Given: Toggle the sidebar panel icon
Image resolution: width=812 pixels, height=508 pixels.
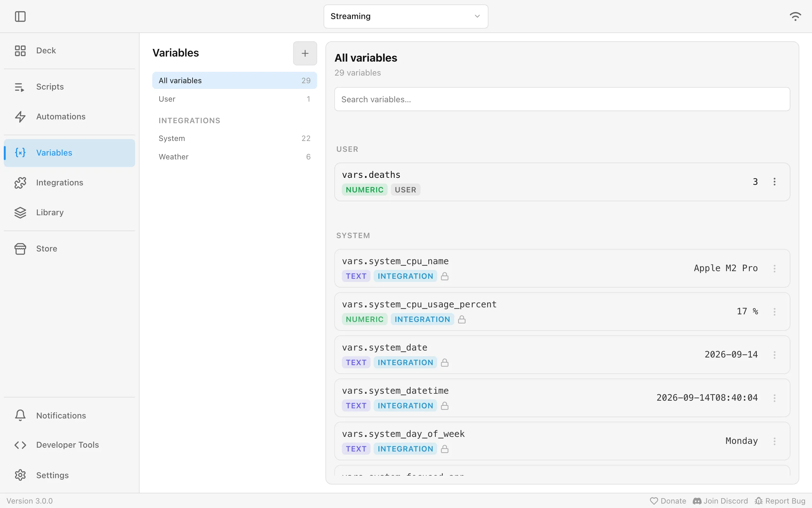Looking at the screenshot, I should point(20,16).
